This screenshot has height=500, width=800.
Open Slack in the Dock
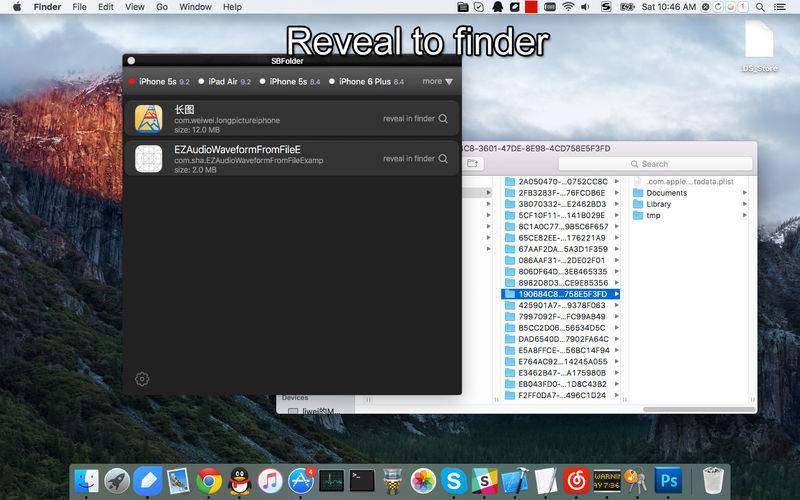484,481
